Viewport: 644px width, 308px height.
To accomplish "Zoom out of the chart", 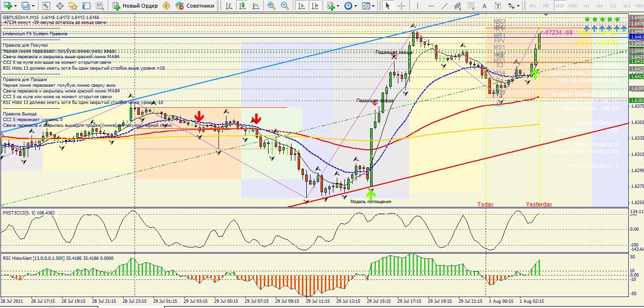I will [284, 6].
